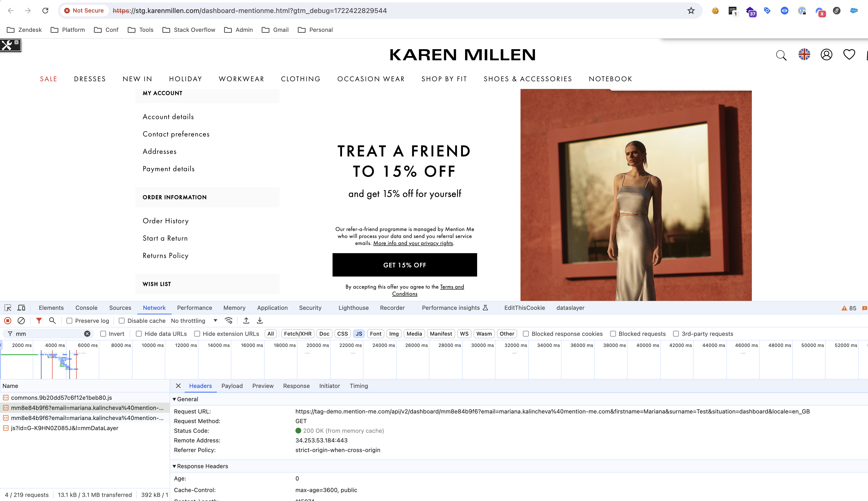Screen dimensions: 868x501
Task: Select js?id=G-K9HN0Z085J request row
Action: click(x=84, y=428)
